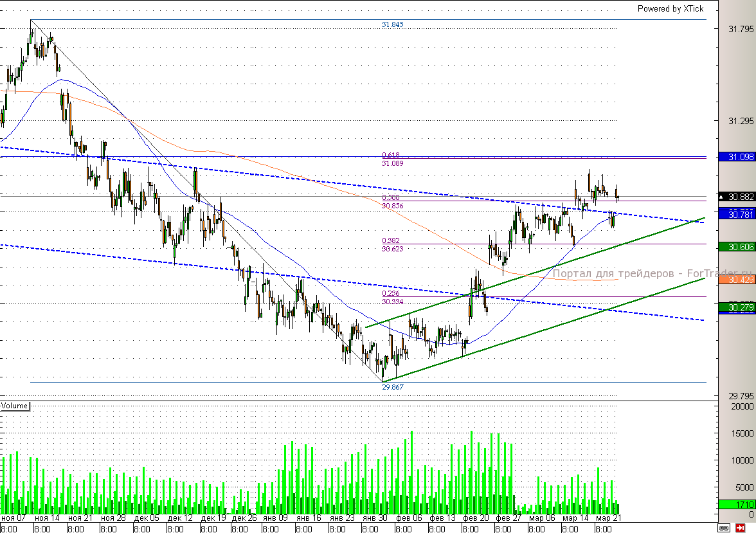Click the 29.867 low level label
This screenshot has height=533, width=756.
[392, 387]
